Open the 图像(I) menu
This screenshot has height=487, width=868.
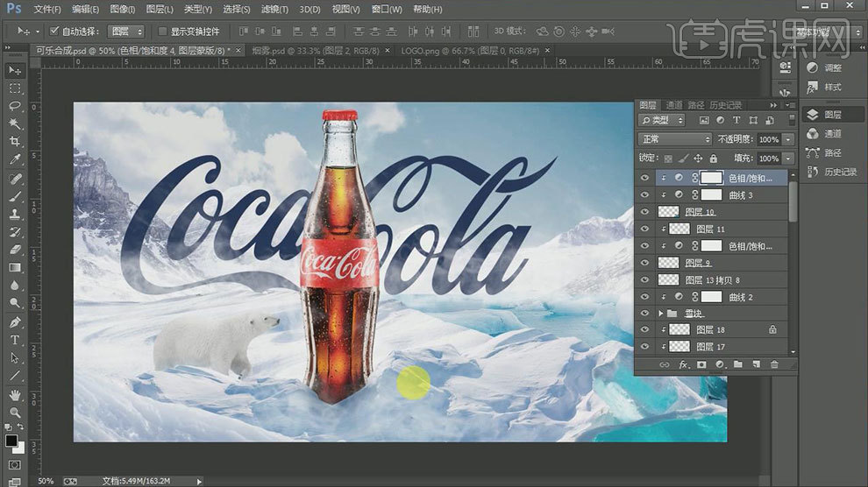pyautogui.click(x=123, y=10)
